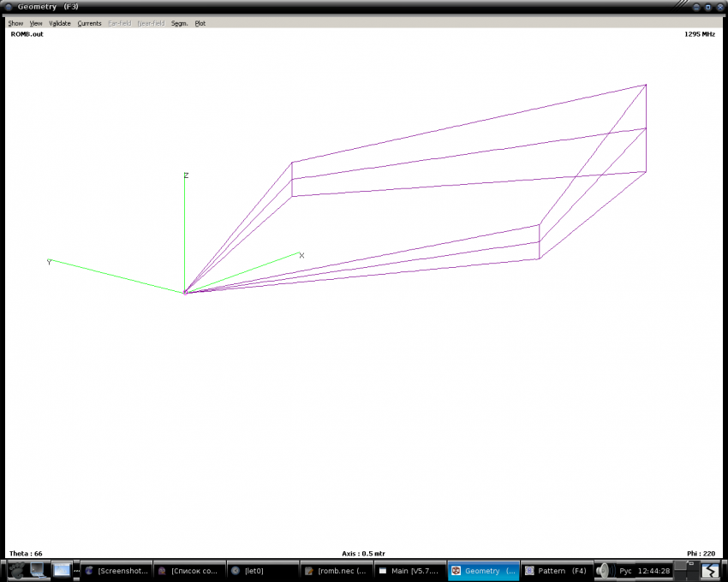728x582 pixels.
Task: Switch to the Pattern (F4) window
Action: [556, 571]
